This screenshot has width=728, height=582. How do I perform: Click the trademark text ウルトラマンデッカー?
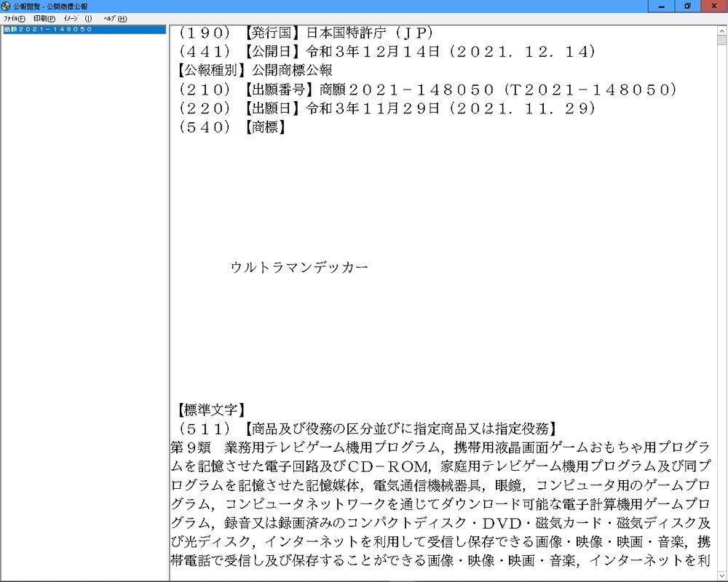298,268
